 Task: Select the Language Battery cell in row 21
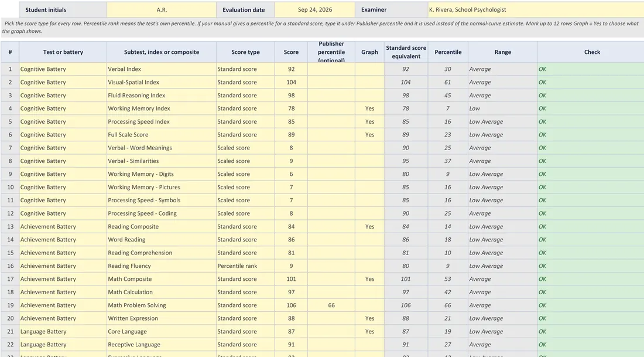(x=63, y=332)
